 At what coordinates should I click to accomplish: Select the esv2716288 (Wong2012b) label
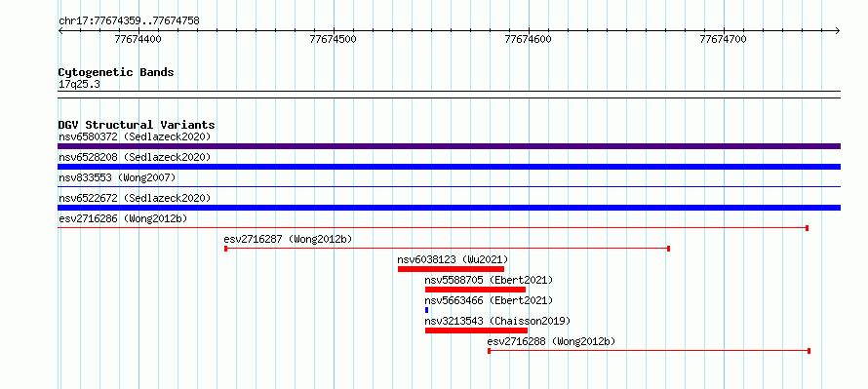(551, 341)
